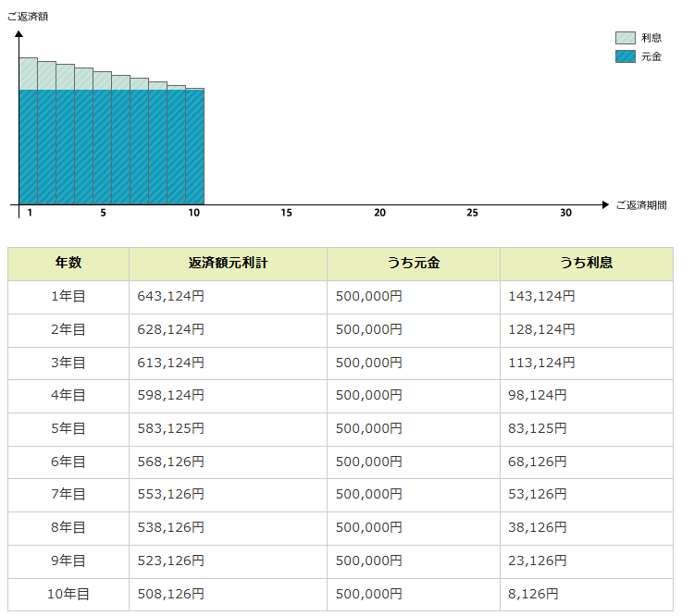Select the 643,124円 total repayment cell
This screenshot has width=682, height=616.
170,297
